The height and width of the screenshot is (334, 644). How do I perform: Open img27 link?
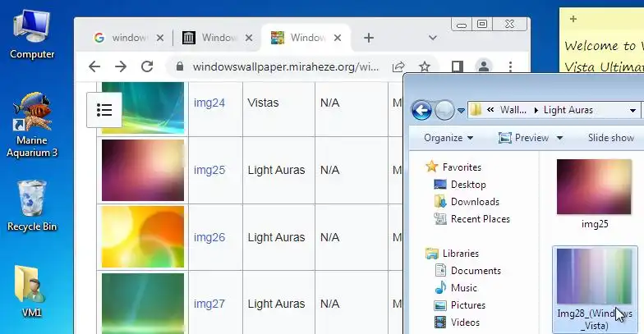click(x=209, y=304)
